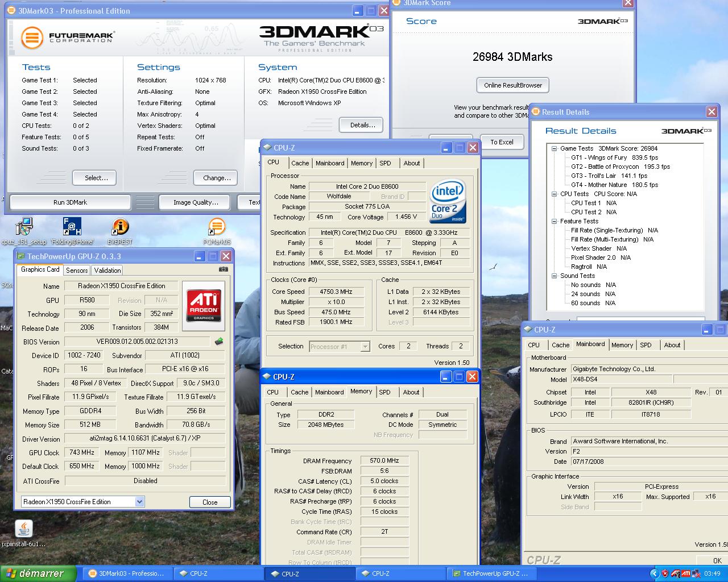Open CPU tab in the CPU-Z Motherboard window
Image resolution: width=728 pixels, height=582 pixels.
(533, 345)
